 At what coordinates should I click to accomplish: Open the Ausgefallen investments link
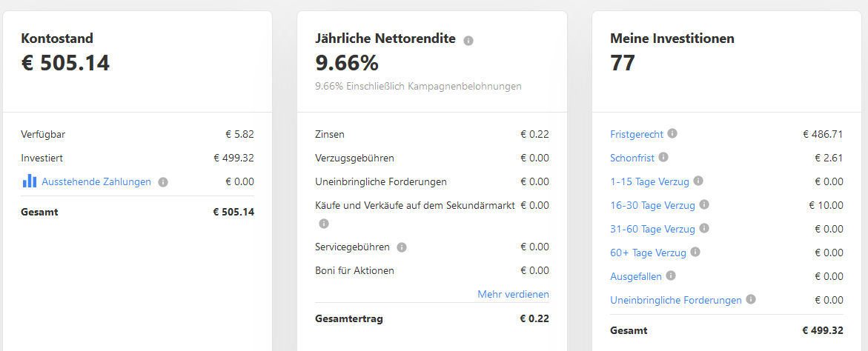point(636,276)
